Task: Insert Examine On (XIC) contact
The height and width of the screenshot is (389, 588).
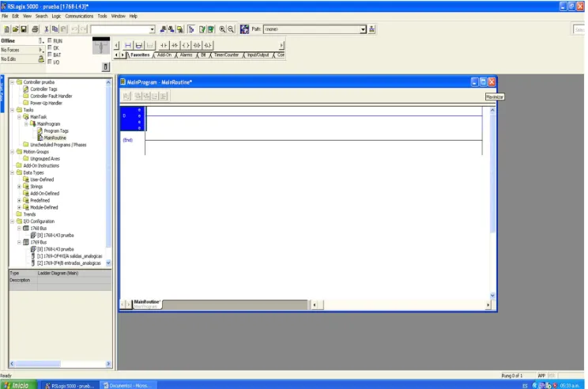Action: pos(164,45)
